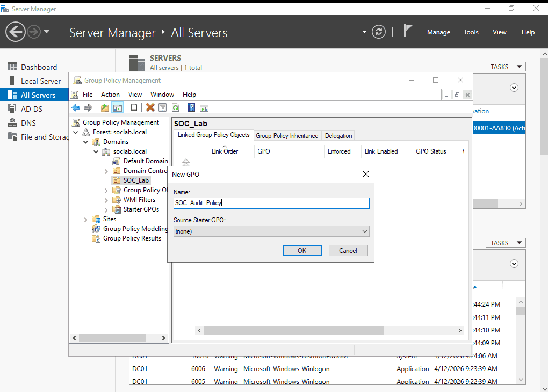Click the blue help question mark icon

191,107
